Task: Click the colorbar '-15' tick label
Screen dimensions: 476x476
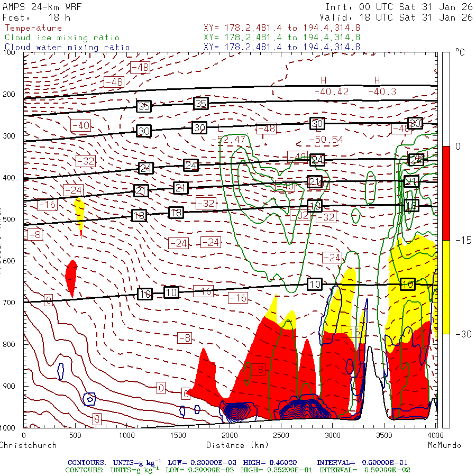Action: (x=463, y=241)
